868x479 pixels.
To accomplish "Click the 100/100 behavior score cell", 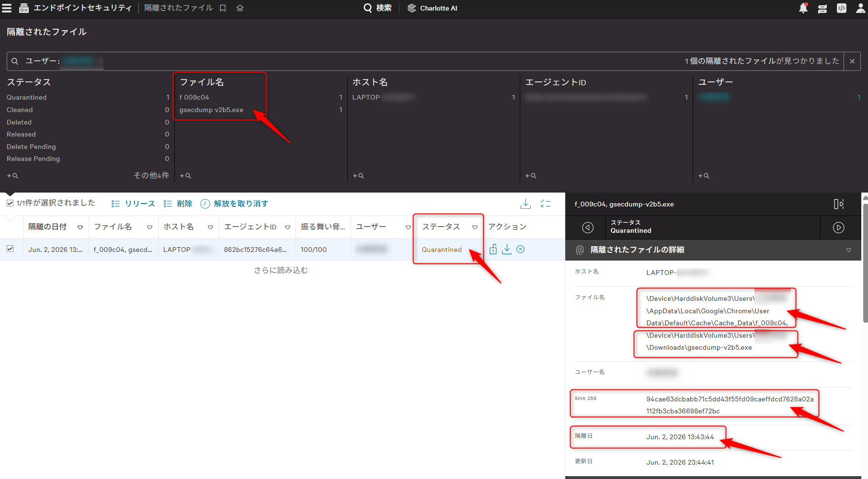I will click(314, 250).
